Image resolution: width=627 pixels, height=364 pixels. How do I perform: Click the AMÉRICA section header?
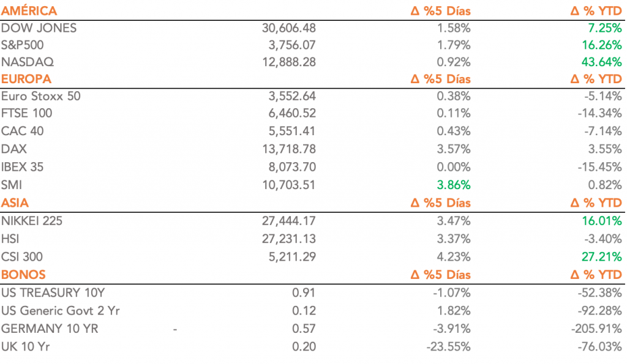click(x=29, y=11)
